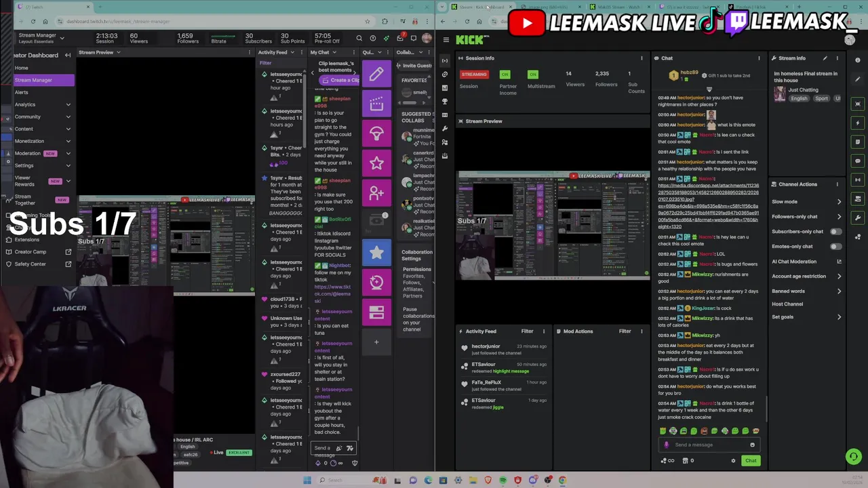This screenshot has width=868, height=488.
Task: Click the Kick right rail wrench icon
Action: point(858,218)
